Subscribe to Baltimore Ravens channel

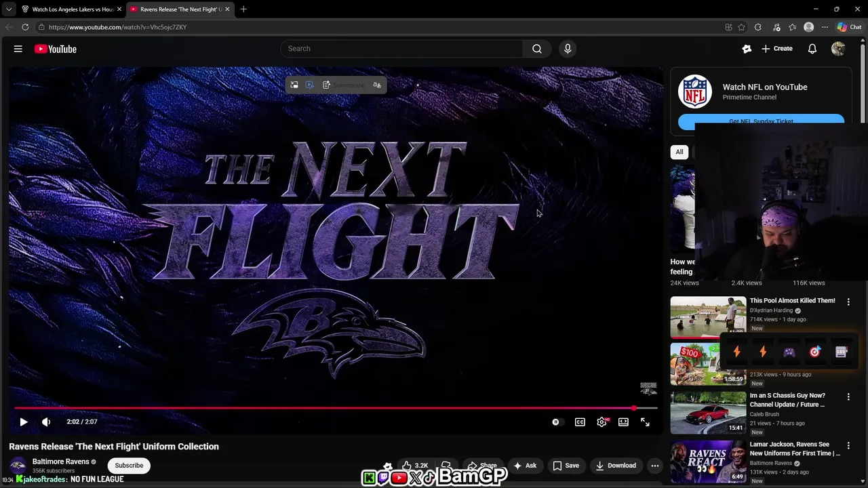coord(129,466)
